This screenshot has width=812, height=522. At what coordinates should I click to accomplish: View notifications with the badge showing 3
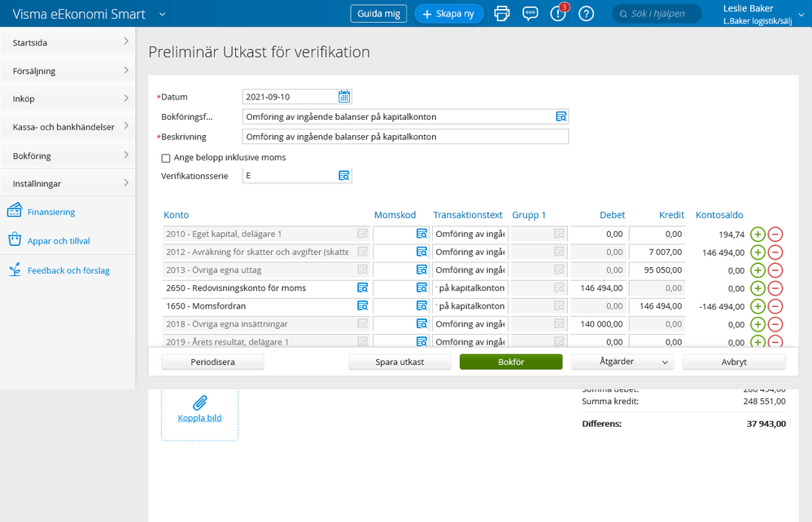pos(558,13)
